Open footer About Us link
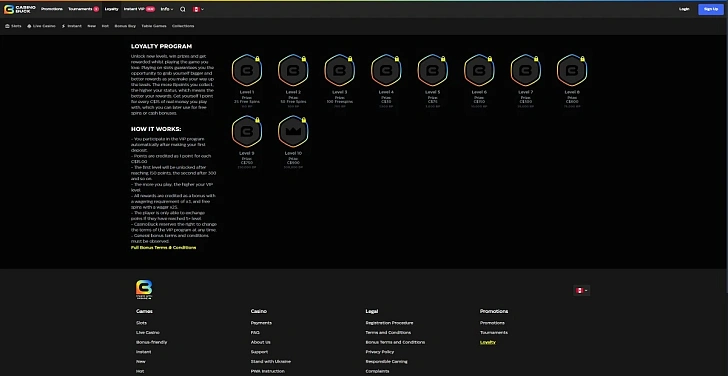 [260, 343]
